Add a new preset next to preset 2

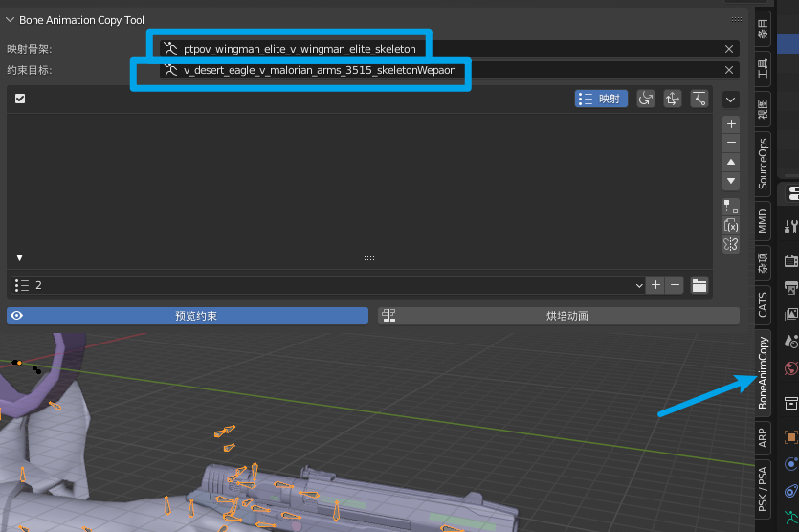(655, 285)
